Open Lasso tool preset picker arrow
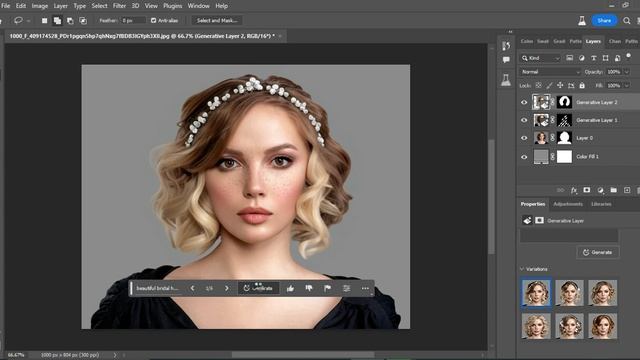Image resolution: width=640 pixels, height=360 pixels. [28, 20]
